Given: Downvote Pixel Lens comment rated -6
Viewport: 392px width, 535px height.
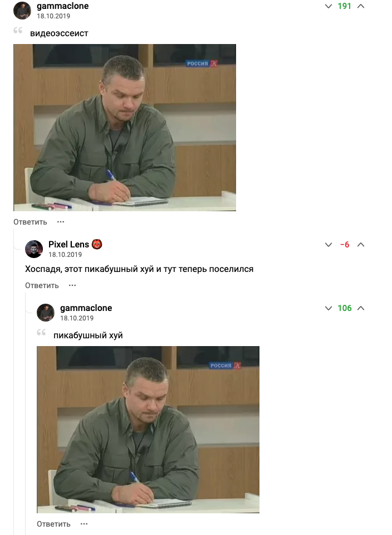Looking at the screenshot, I should 329,245.
